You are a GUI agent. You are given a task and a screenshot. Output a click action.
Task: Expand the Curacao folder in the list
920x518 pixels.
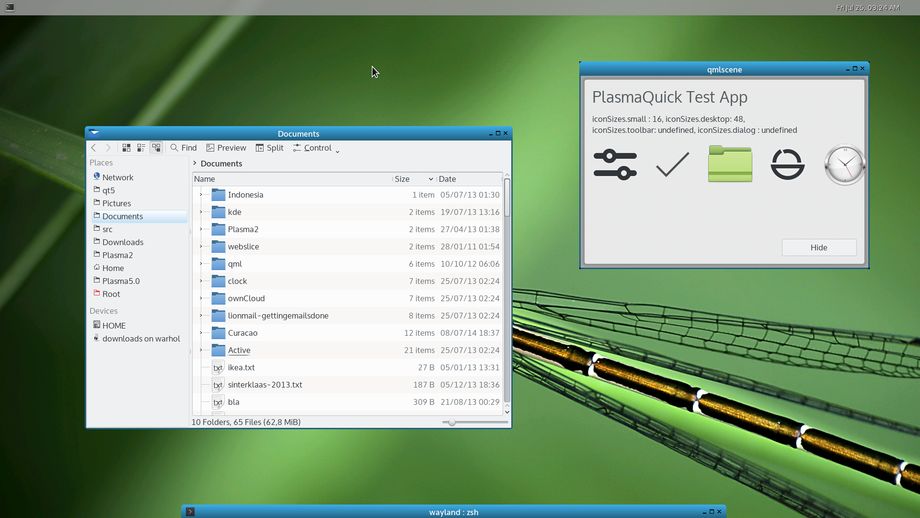pyautogui.click(x=201, y=333)
